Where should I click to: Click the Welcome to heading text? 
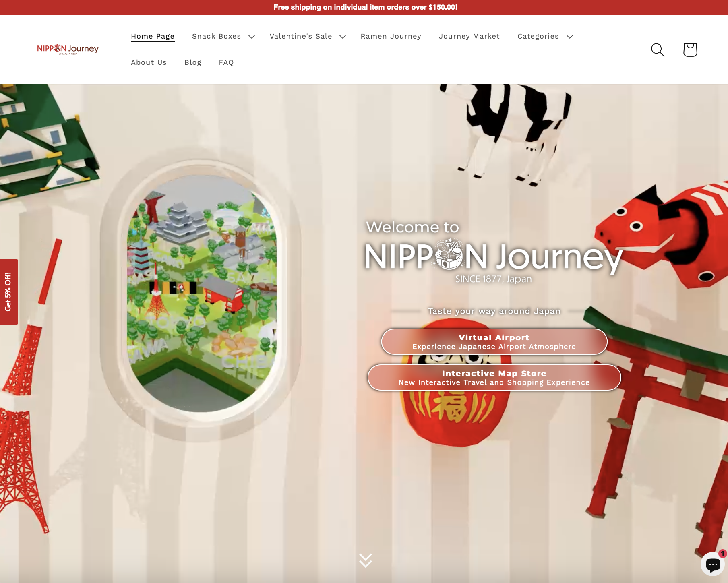tap(412, 227)
